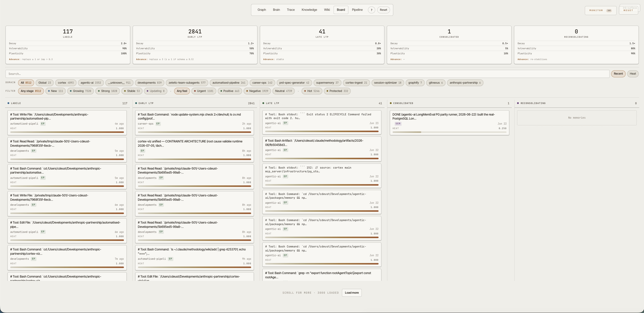
Task: Click the EP badge on the career-ops card
Action: (158, 124)
